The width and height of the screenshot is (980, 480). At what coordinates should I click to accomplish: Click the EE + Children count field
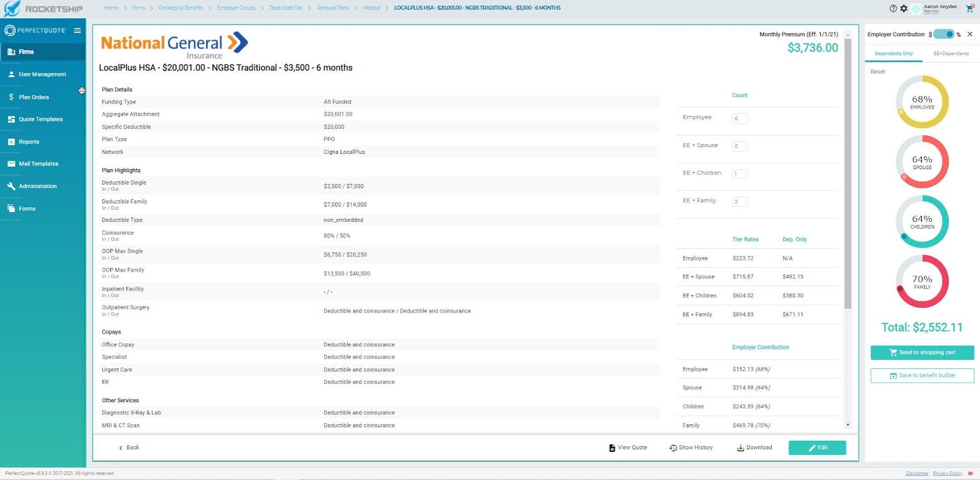(x=740, y=173)
